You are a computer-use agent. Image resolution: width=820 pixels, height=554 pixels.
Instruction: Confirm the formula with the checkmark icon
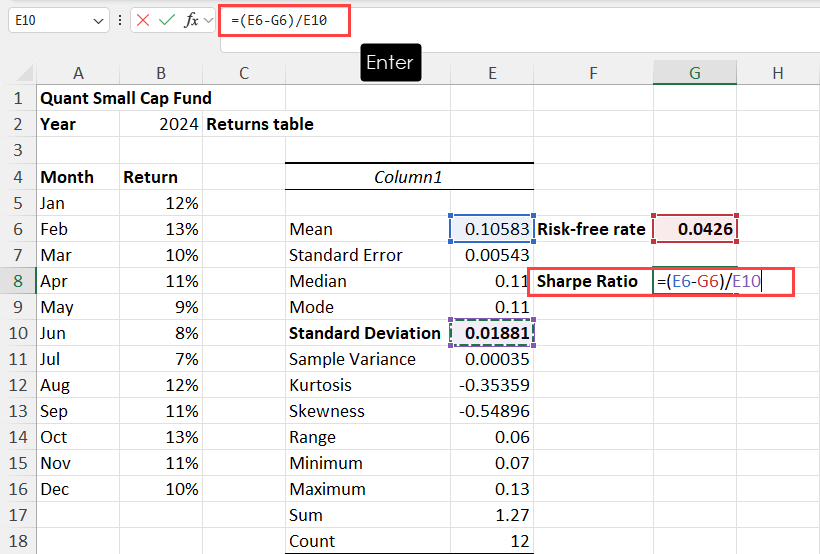click(x=167, y=20)
